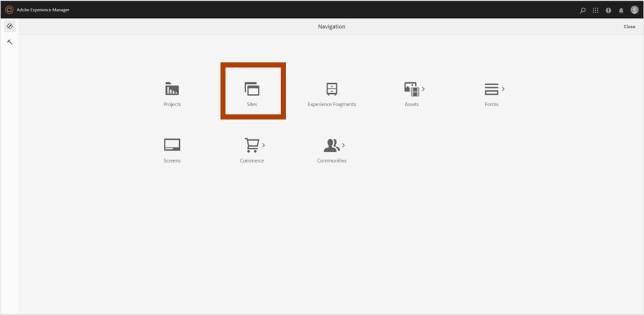Expand the chevron next to Assets
Screen dimensions: 644x315
click(x=423, y=89)
